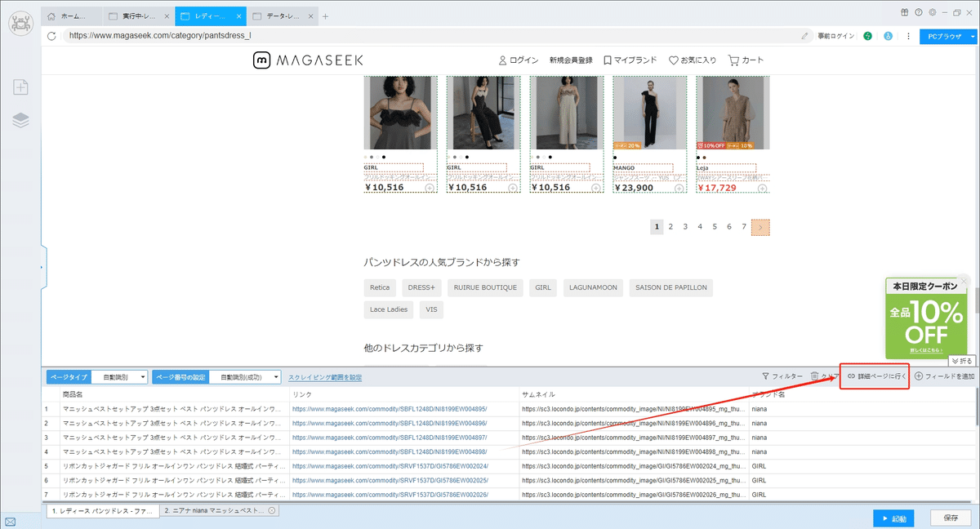980x529 pixels.
Task: Open MANGO black pantsdress product thumbnail
Action: tap(649, 113)
